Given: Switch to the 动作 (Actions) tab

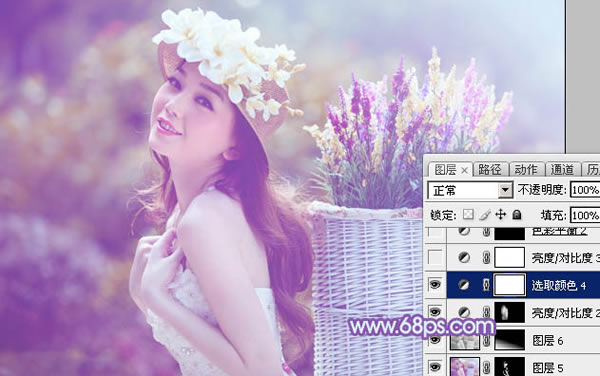Looking at the screenshot, I should coord(526,169).
